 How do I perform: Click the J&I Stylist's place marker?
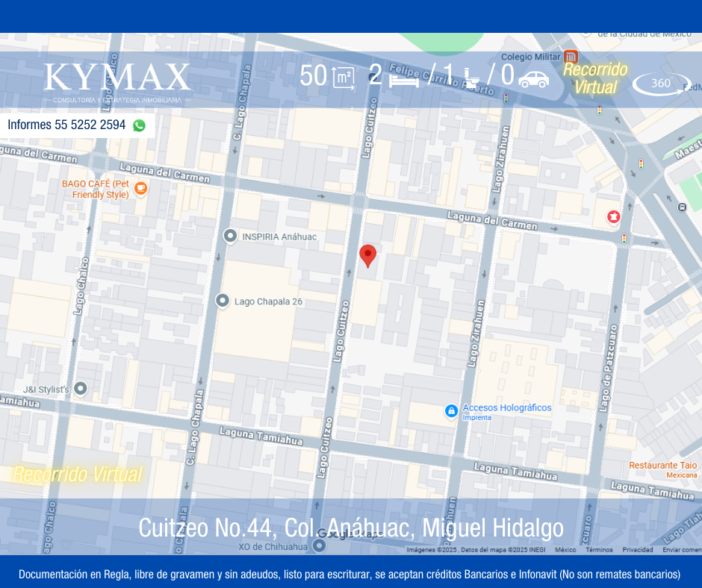[x=81, y=389]
